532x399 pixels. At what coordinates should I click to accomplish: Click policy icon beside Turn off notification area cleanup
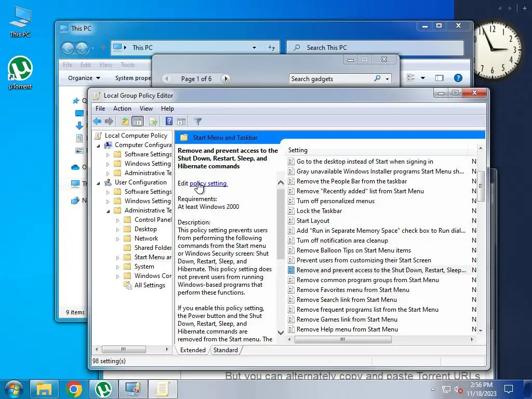click(291, 240)
